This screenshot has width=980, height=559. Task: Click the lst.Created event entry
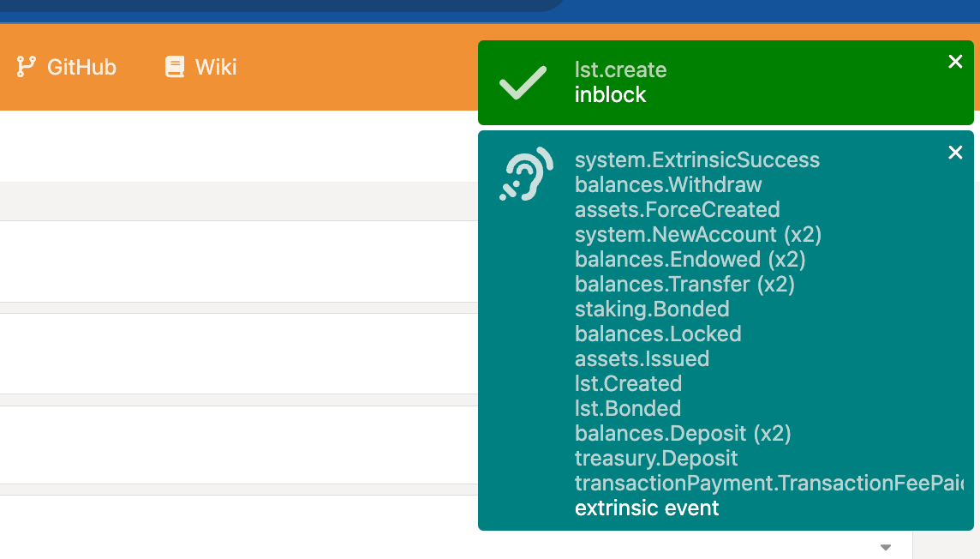[x=628, y=384]
